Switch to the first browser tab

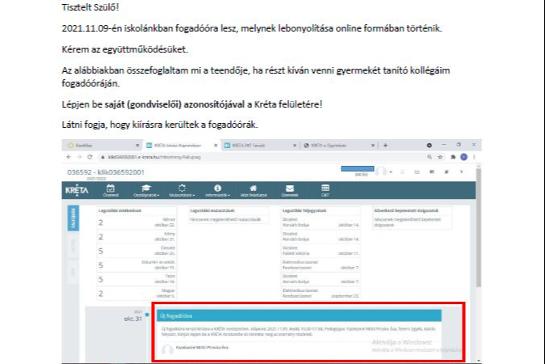pos(104,145)
